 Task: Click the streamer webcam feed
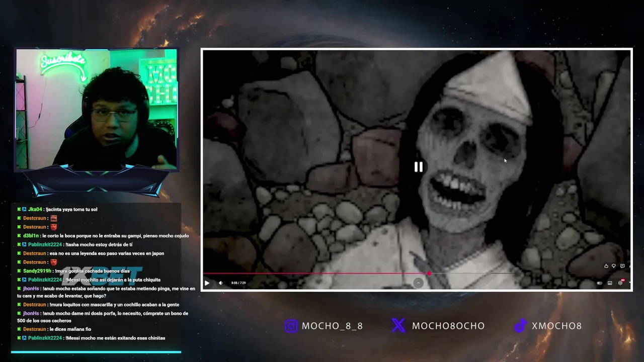tap(97, 109)
